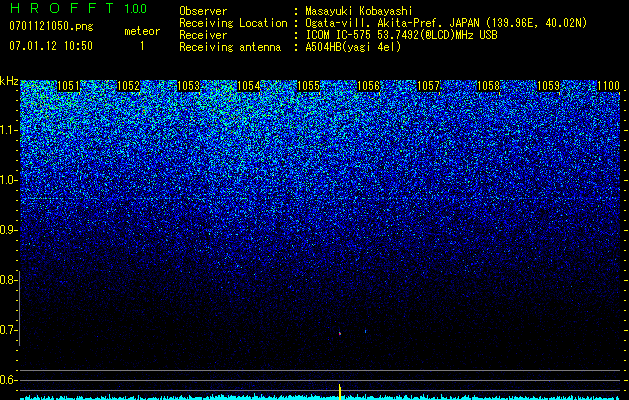Click the faint blue echo right of the red dot
Viewport: 629px width, 400px height.
(x=365, y=331)
